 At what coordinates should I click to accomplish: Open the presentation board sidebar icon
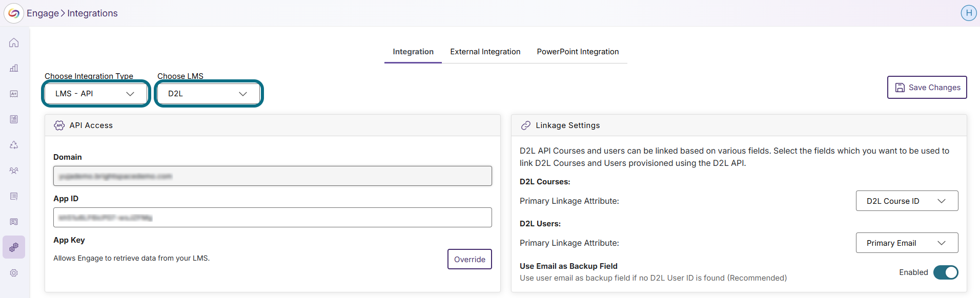(14, 222)
